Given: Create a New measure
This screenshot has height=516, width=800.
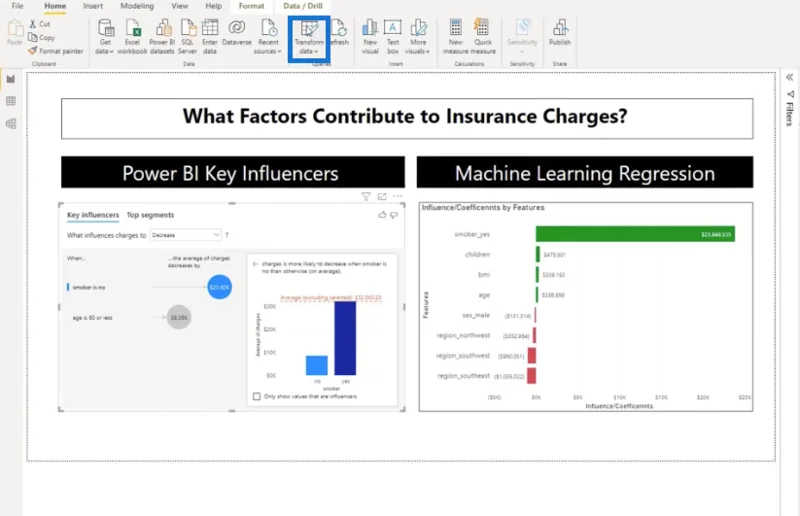Looking at the screenshot, I should coord(456,36).
